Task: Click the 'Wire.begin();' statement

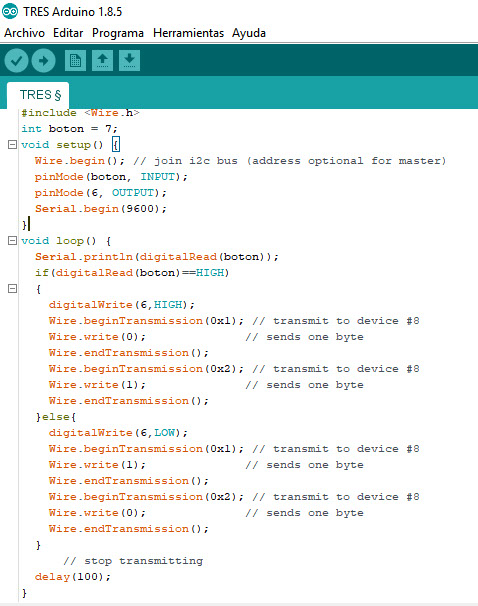Action: (x=80, y=161)
